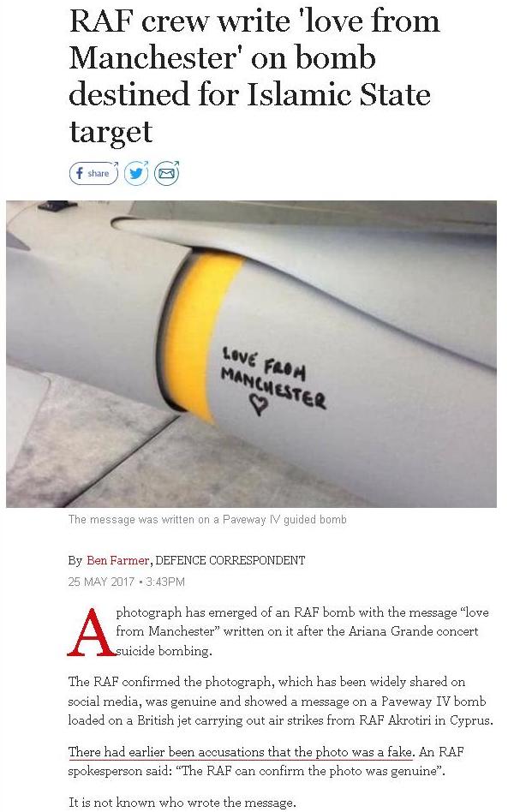Email the article using envelope icon
Screen dimensions: 508x812
[x=167, y=173]
